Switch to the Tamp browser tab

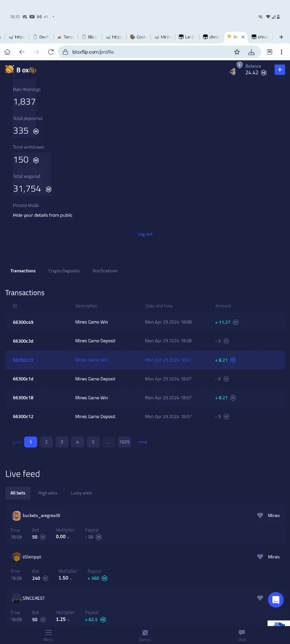pos(65,37)
